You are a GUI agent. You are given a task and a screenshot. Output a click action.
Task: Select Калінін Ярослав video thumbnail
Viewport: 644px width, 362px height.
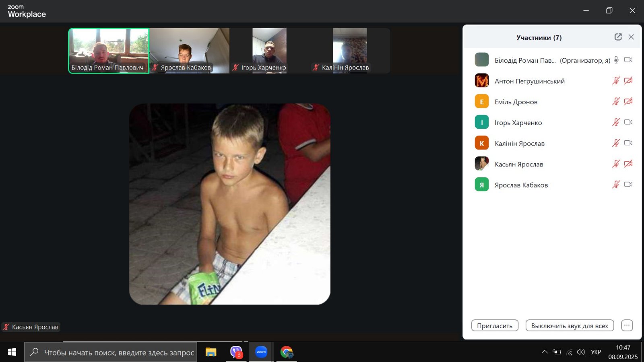click(350, 50)
